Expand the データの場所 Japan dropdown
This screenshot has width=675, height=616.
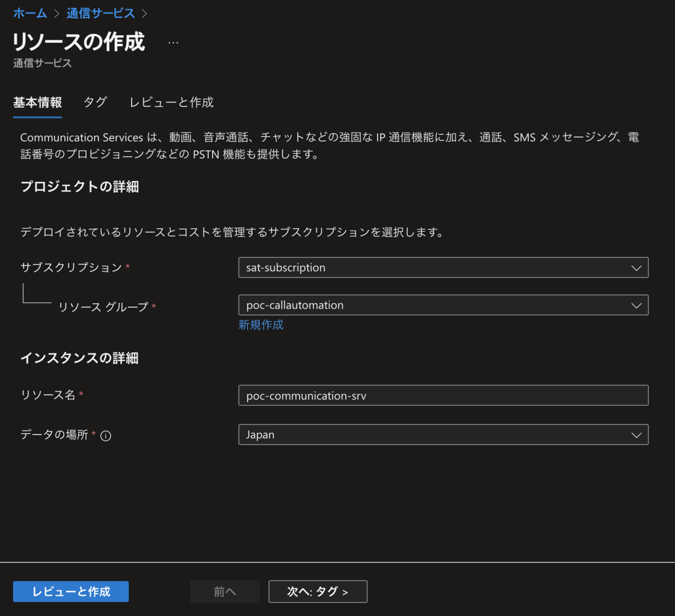pyautogui.click(x=443, y=434)
